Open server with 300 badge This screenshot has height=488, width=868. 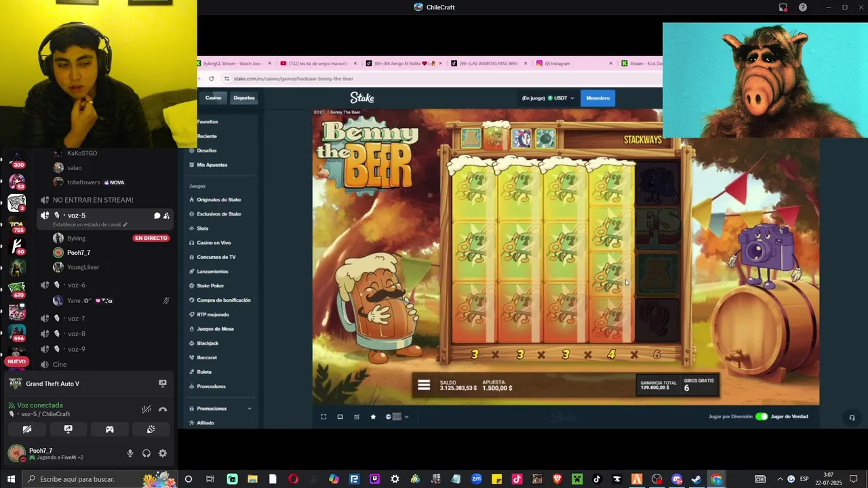coord(17,161)
